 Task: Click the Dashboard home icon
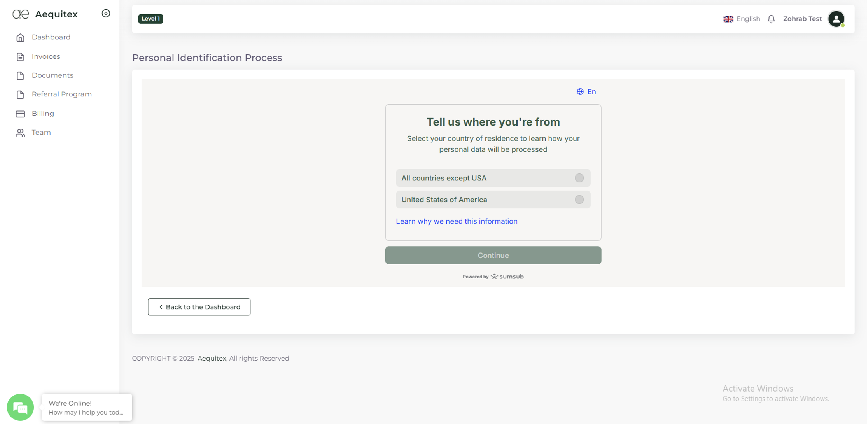click(x=20, y=37)
